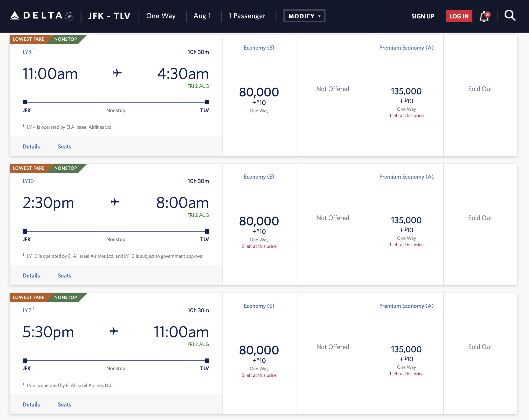This screenshot has width=529, height=420.
Task: Open Seats for flight LY10
Action: coord(64,275)
